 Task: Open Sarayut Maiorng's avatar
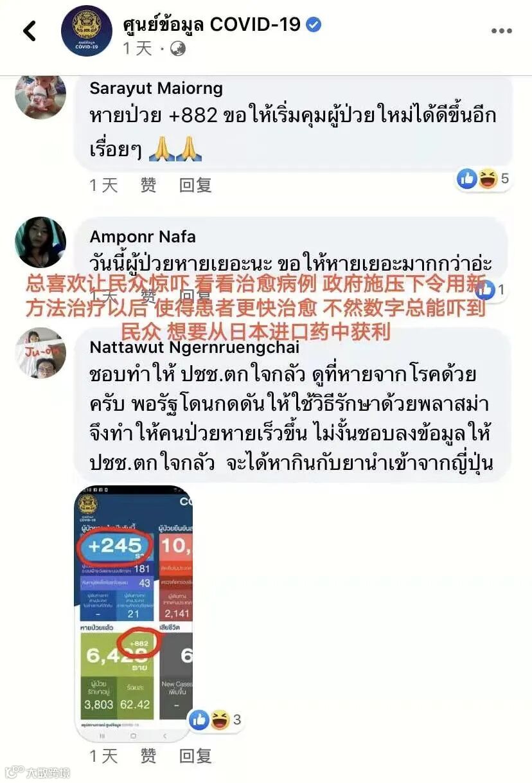(40, 96)
